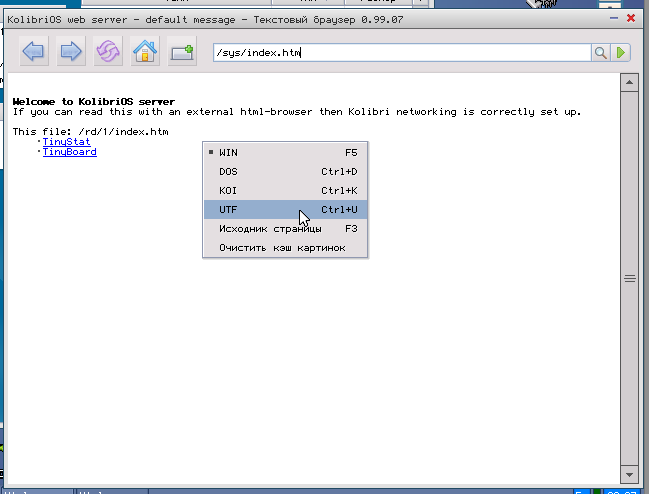Click the magnifier search icon in address bar

click(x=601, y=52)
